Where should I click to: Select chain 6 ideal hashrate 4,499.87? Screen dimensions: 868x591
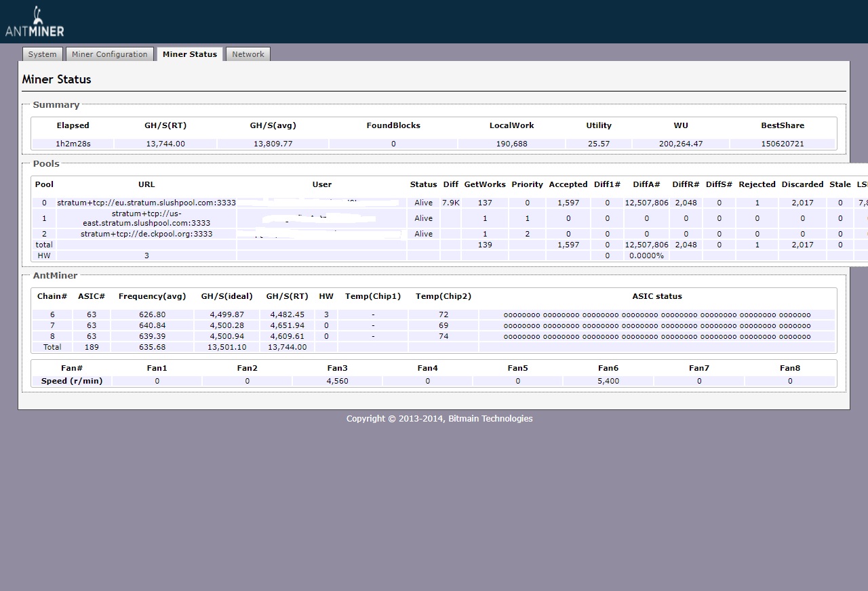point(226,314)
